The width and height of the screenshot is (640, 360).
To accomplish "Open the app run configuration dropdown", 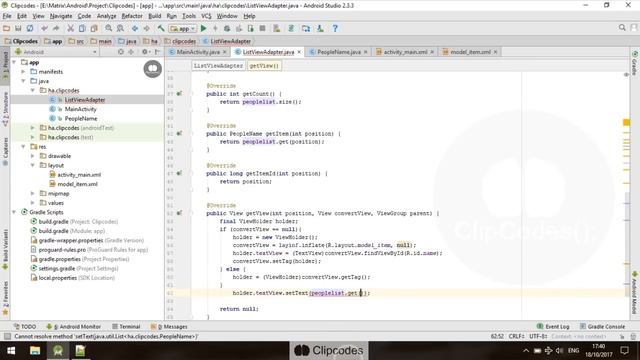I will pyautogui.click(x=183, y=29).
